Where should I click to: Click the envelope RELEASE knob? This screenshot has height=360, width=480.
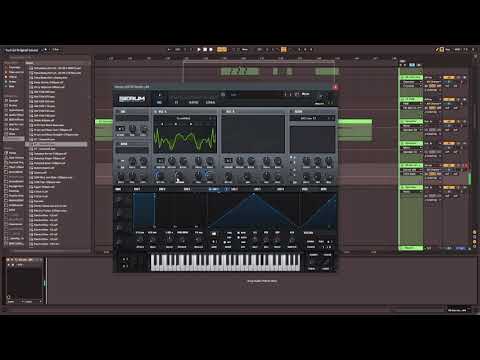[198, 240]
